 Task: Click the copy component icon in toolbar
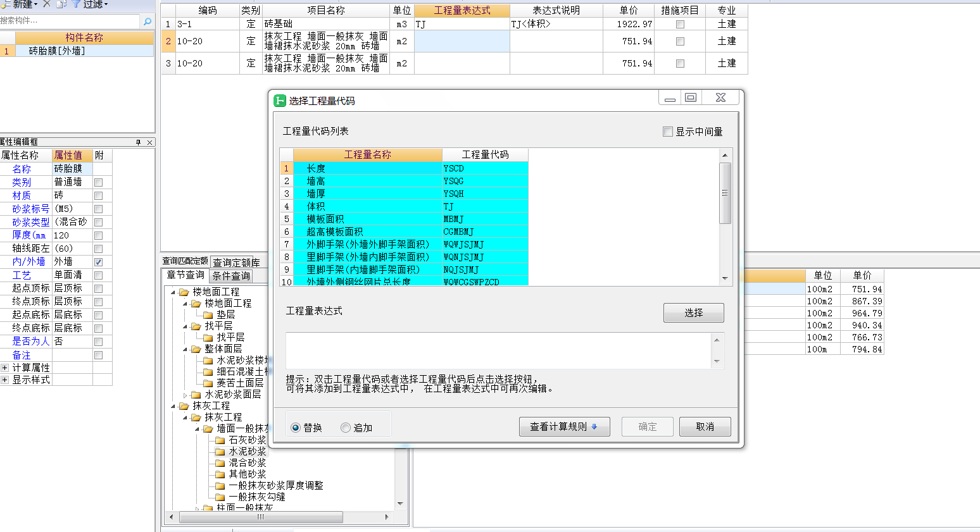click(61, 4)
